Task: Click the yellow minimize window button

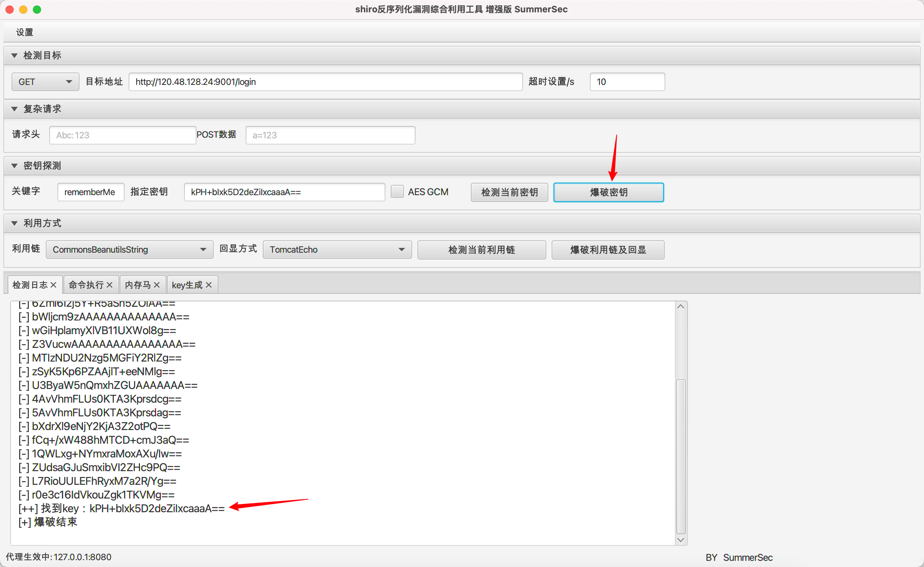Action: click(x=23, y=9)
